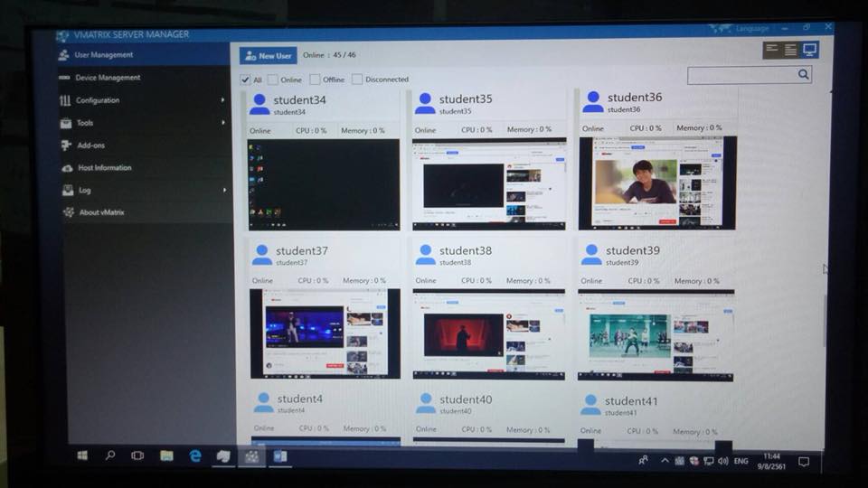Show hidden system tray icons
Image resolution: width=868 pixels, height=488 pixels.
(x=665, y=460)
